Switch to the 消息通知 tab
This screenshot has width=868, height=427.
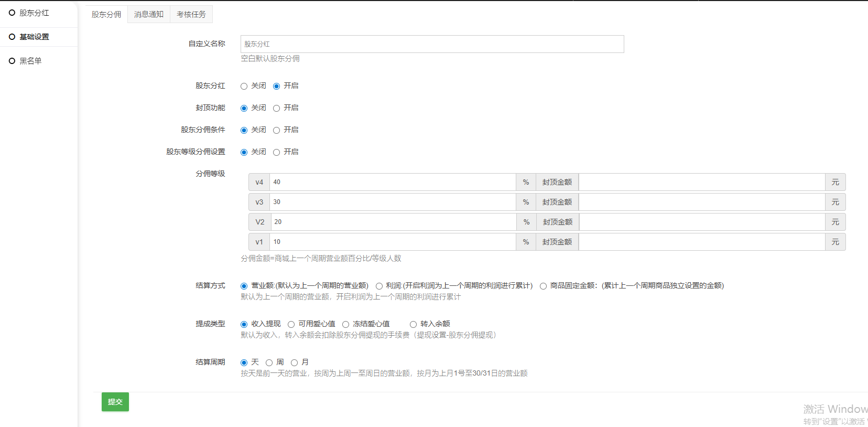(149, 15)
